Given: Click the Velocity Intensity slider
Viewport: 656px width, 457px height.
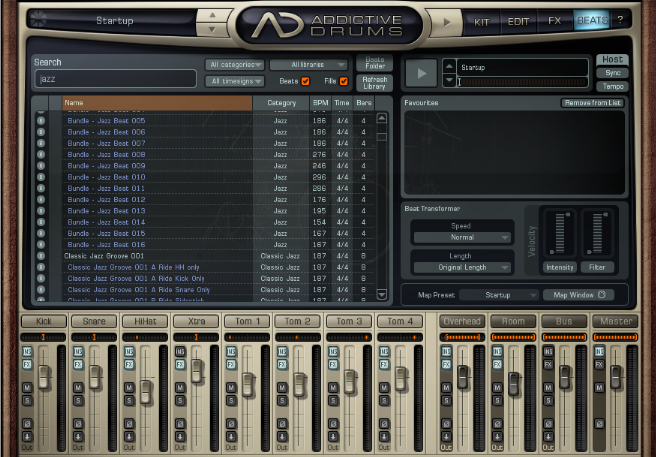Looking at the screenshot, I should pos(560,233).
